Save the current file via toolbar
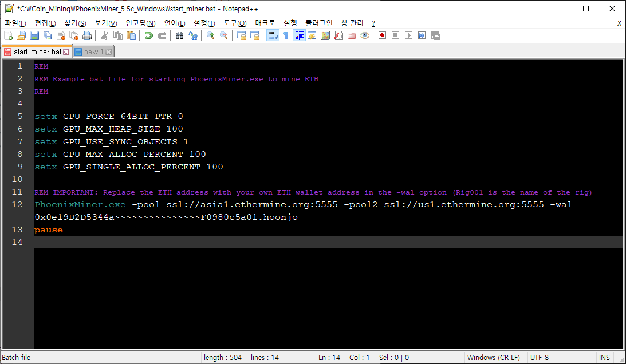Image resolution: width=626 pixels, height=364 pixels. (x=34, y=35)
